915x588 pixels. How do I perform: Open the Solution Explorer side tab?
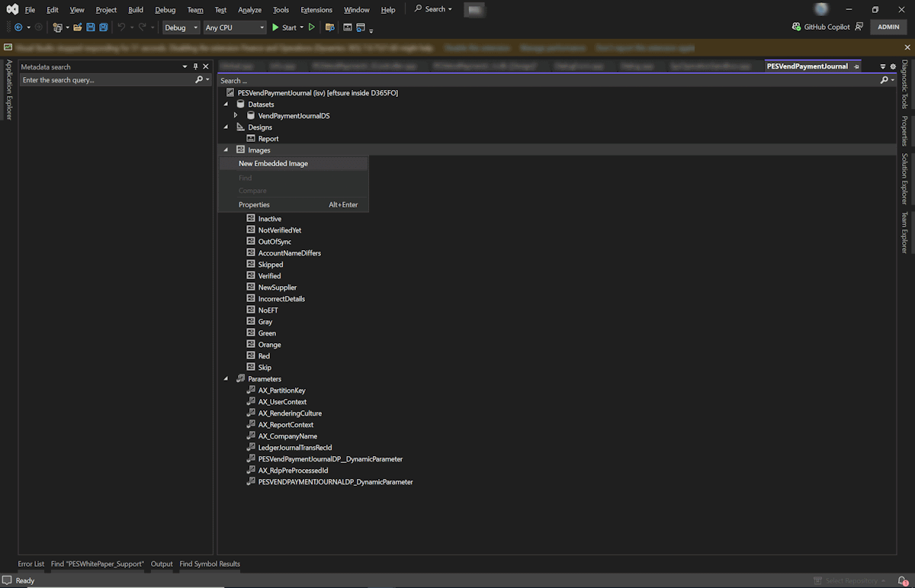905,178
